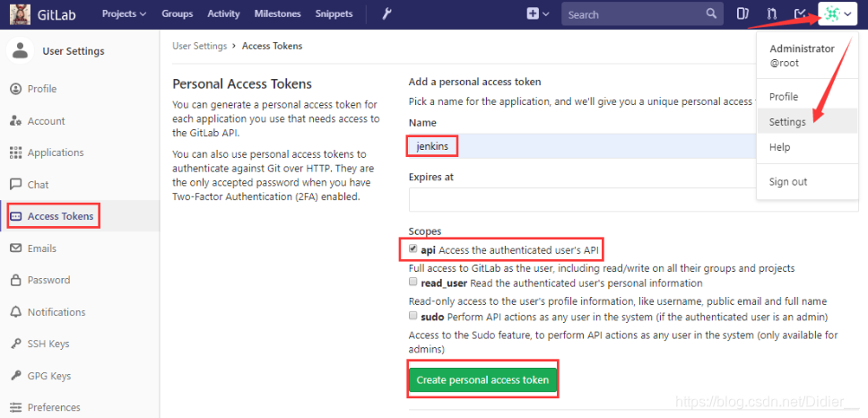Enable the read_user scope checkbox

tap(412, 282)
